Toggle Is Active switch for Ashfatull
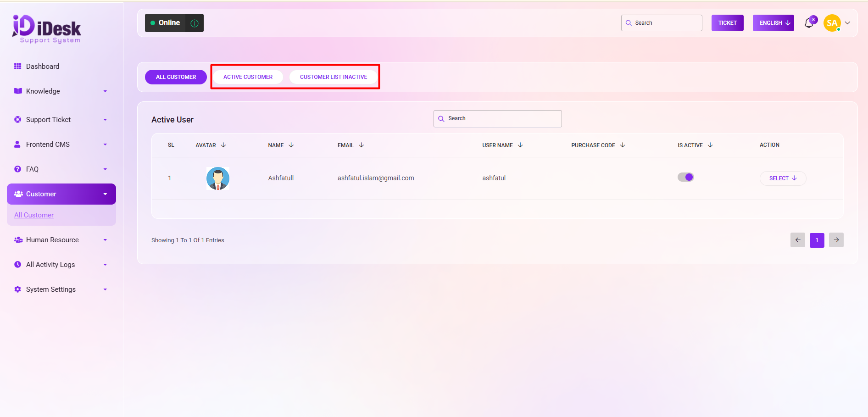This screenshot has width=868, height=417. 685,177
